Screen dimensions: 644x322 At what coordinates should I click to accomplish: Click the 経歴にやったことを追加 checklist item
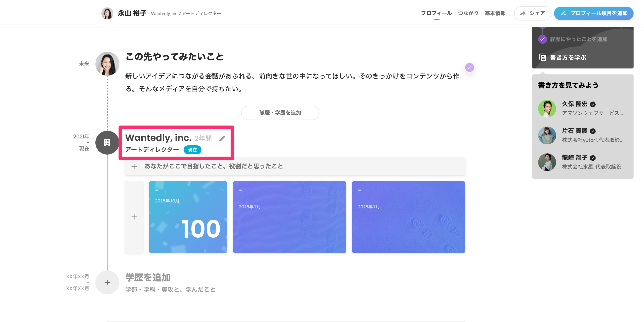[x=578, y=39]
